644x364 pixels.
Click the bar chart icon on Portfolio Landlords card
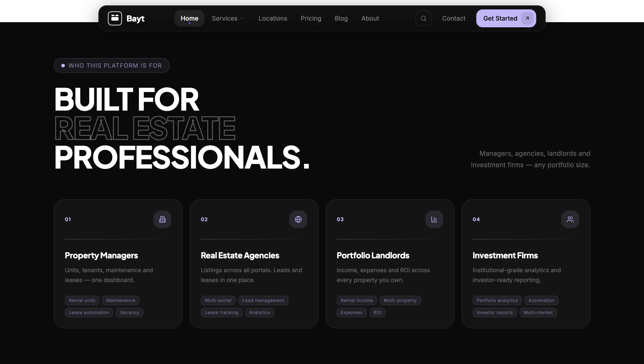pos(434,219)
